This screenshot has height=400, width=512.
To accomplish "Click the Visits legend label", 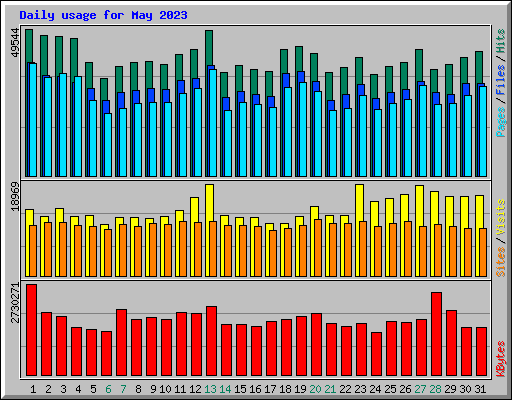I will pos(501,218).
